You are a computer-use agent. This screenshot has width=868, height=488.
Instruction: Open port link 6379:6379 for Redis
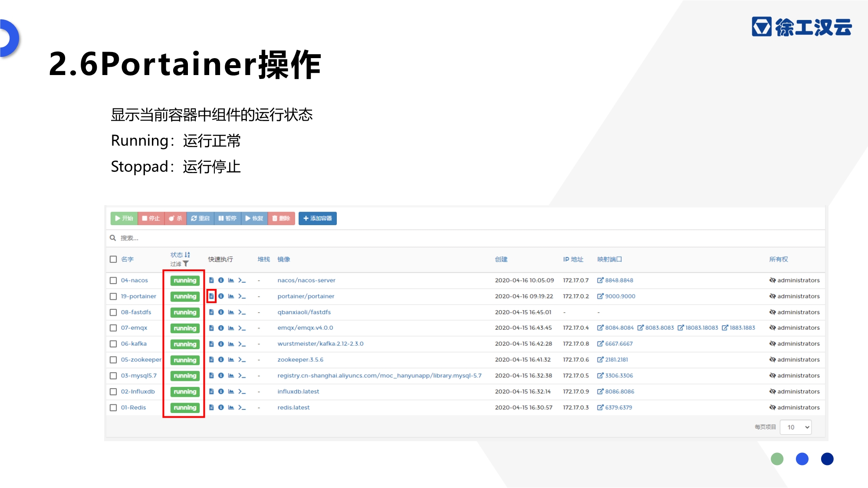click(x=615, y=407)
